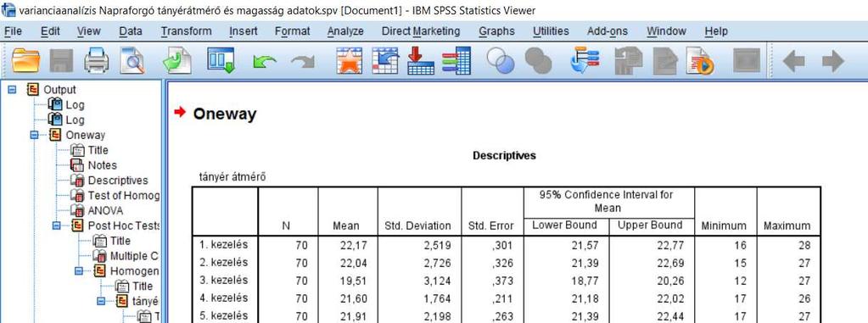The height and width of the screenshot is (323, 868).
Task: Click the Go to Data star icon
Action: pyautogui.click(x=350, y=61)
